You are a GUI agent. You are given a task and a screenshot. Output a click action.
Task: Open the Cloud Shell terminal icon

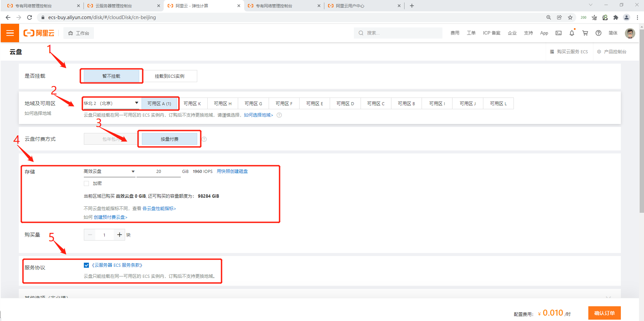click(558, 33)
